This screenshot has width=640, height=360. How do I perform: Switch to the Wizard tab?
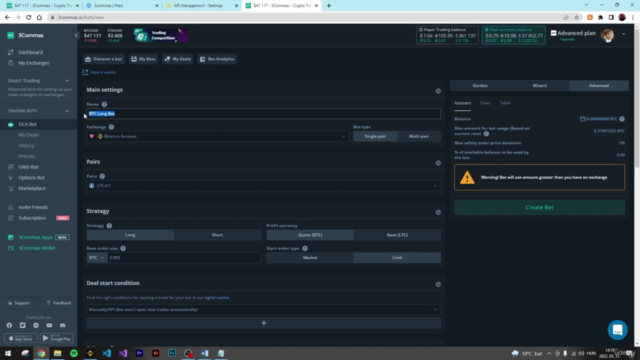pyautogui.click(x=539, y=86)
